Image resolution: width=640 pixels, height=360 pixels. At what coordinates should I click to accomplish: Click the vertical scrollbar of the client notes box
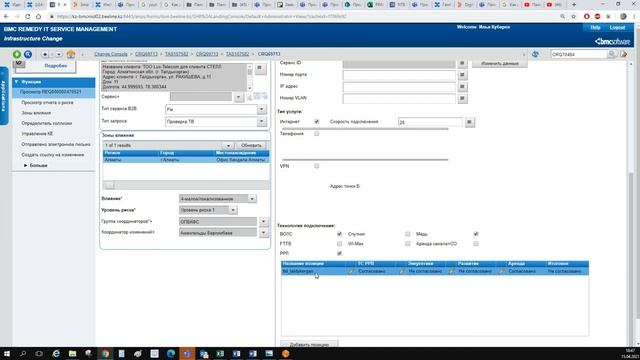pos(249,77)
